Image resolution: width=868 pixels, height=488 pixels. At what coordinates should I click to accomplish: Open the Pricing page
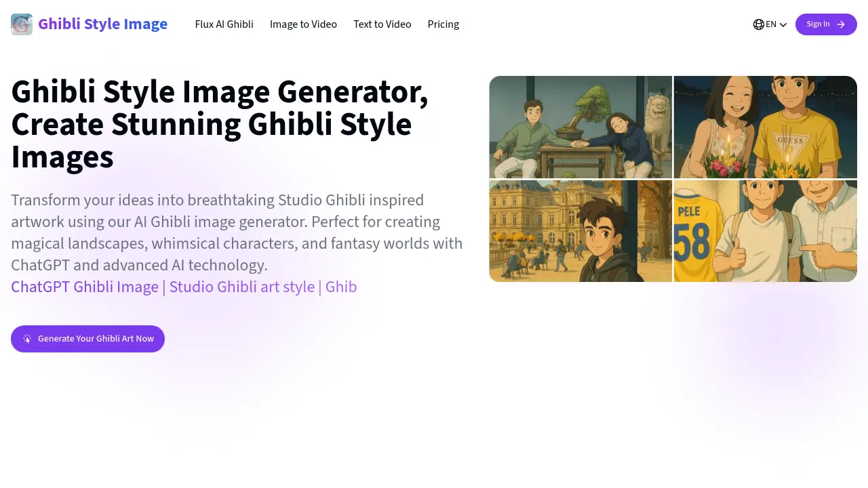point(443,24)
